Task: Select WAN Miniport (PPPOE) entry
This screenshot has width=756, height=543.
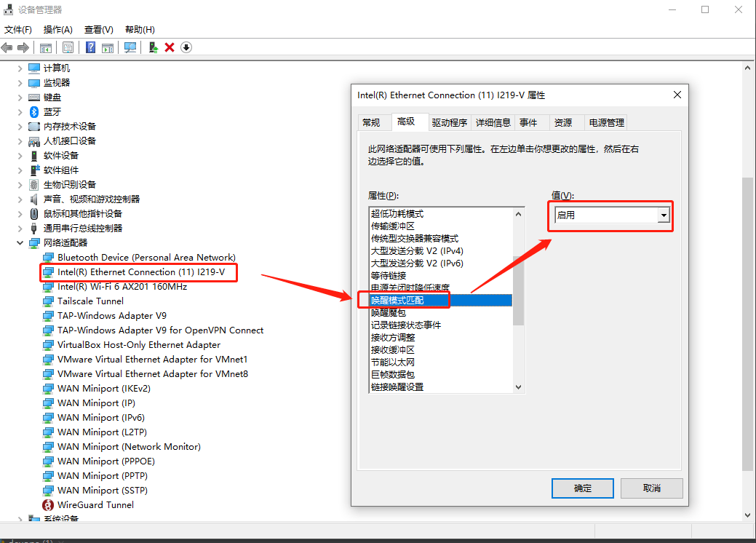Action: (x=106, y=461)
